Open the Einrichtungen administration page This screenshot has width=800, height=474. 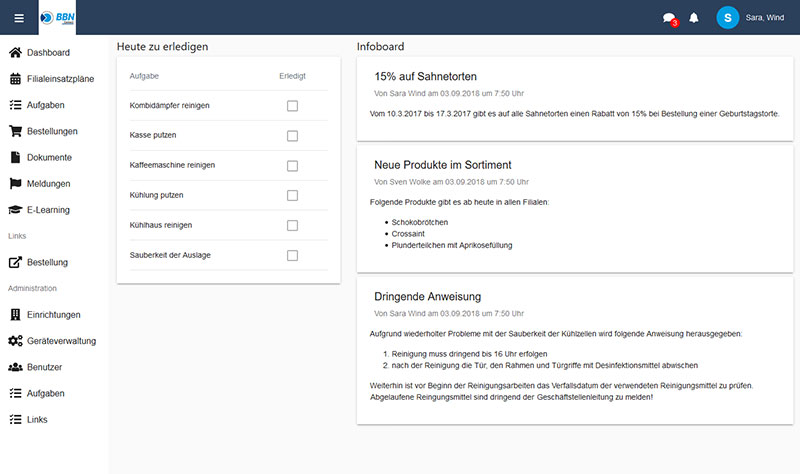[54, 315]
